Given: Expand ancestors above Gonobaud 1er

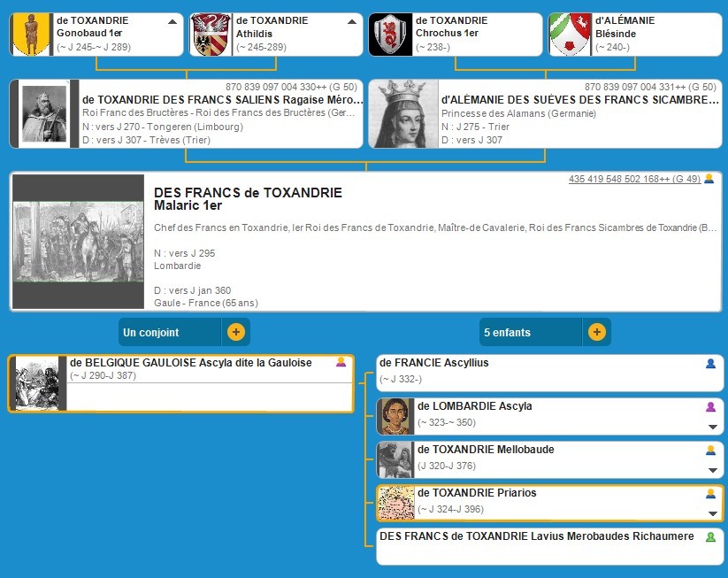Looking at the screenshot, I should pyautogui.click(x=172, y=22).
